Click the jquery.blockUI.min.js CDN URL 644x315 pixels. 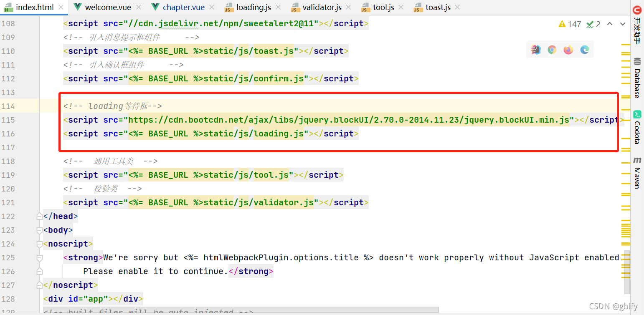tap(349, 120)
